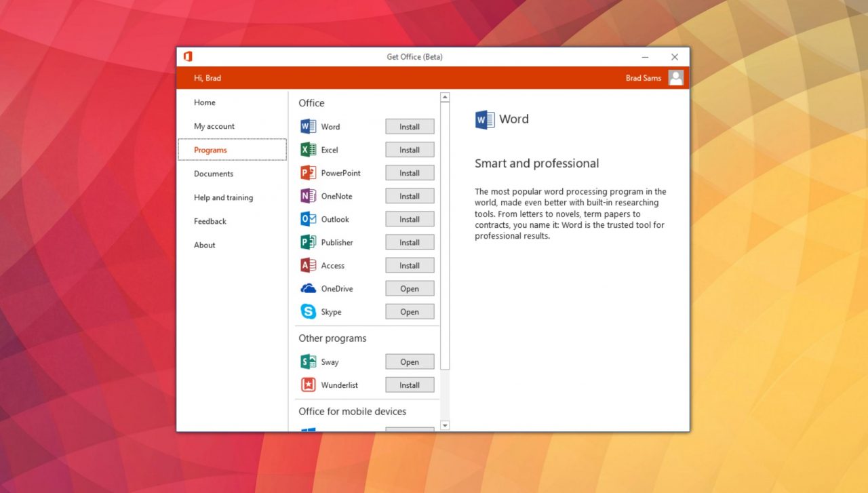This screenshot has height=493, width=868.
Task: Click the scroll down arrow of programs list
Action: click(x=445, y=425)
